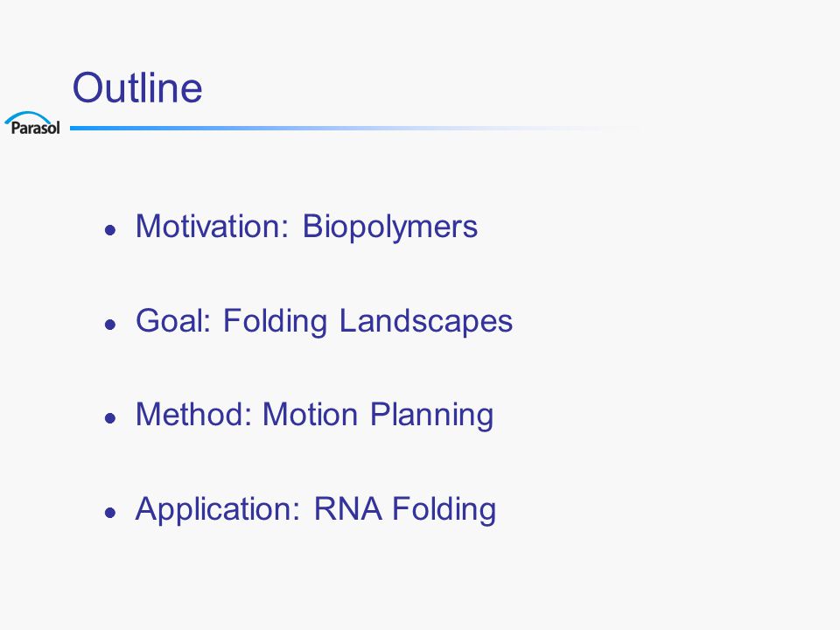Viewport: 840px width, 630px height.
Task: Click the Parasol text in the logo
Action: tap(35, 128)
